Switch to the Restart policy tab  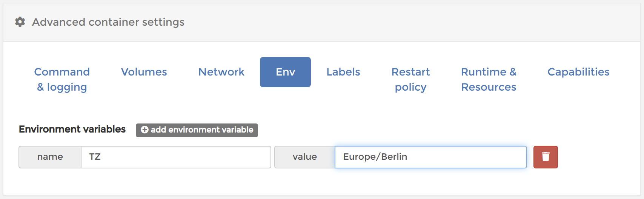click(x=410, y=79)
